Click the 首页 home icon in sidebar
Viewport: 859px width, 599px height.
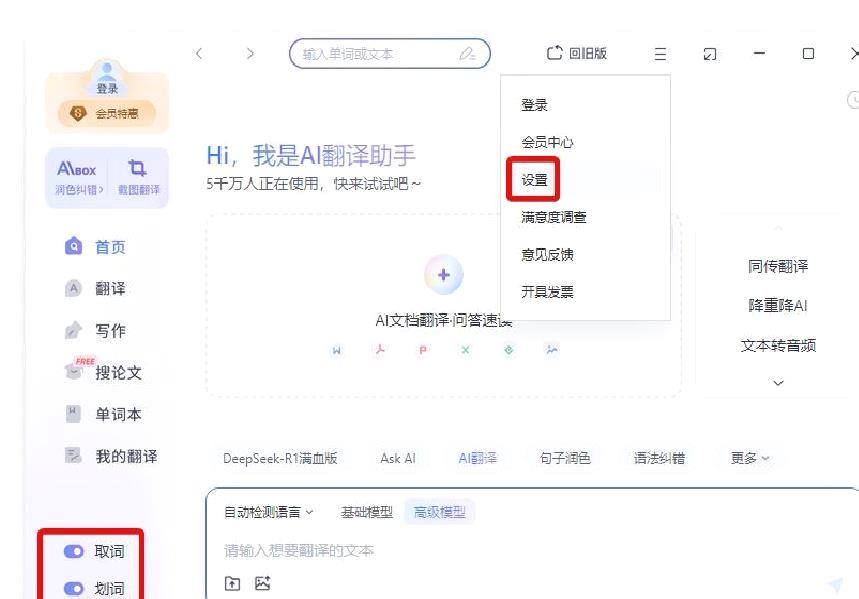coord(73,247)
